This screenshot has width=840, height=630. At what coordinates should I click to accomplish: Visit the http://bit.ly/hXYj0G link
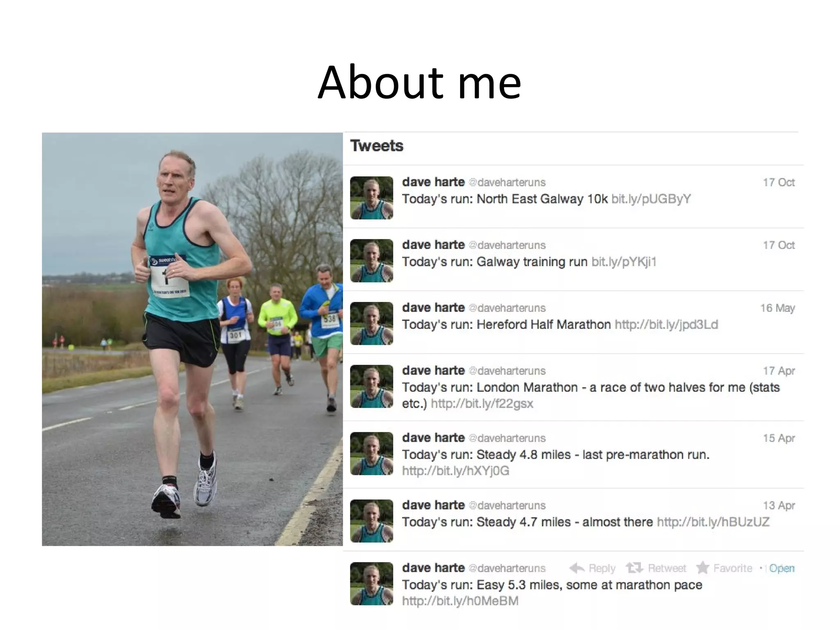(x=456, y=471)
